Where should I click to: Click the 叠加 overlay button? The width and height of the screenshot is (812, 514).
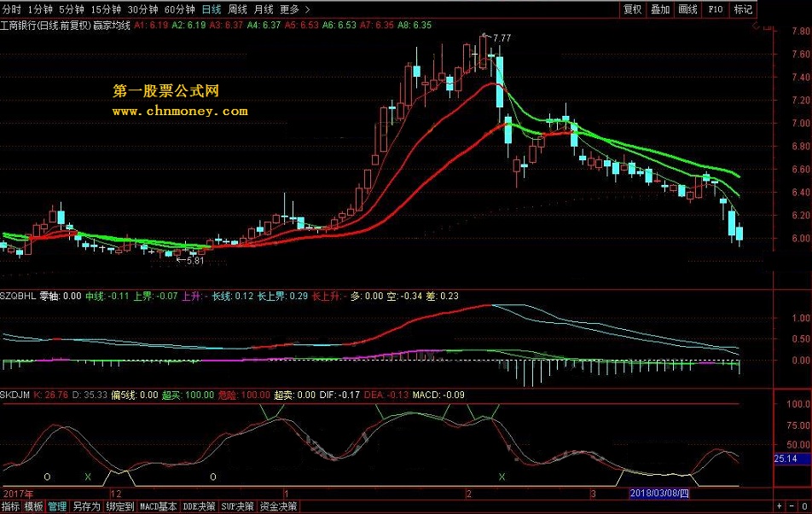(x=660, y=9)
